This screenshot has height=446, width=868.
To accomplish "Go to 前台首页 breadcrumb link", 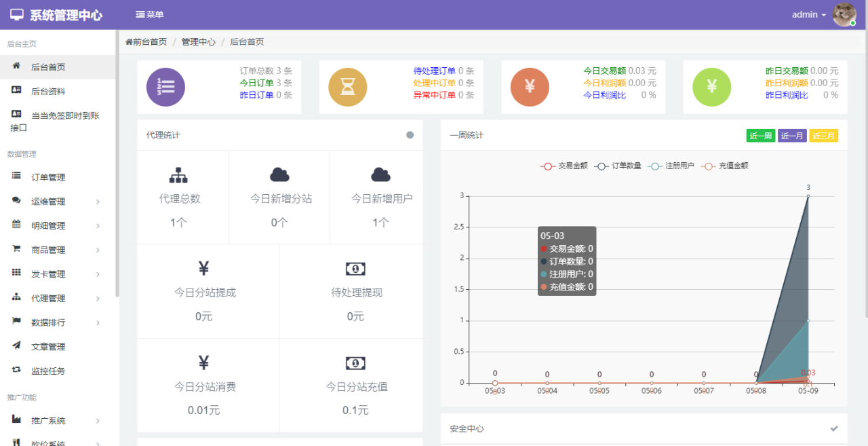I will point(146,42).
